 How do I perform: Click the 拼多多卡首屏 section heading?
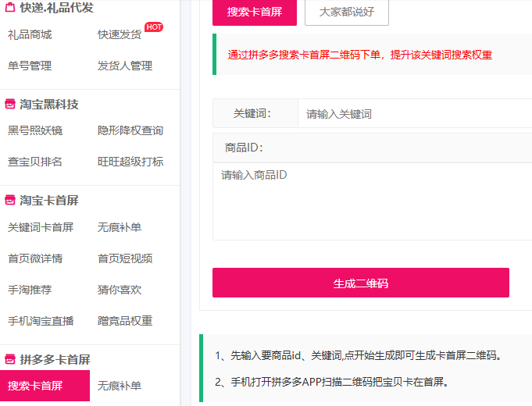pyautogui.click(x=55, y=359)
